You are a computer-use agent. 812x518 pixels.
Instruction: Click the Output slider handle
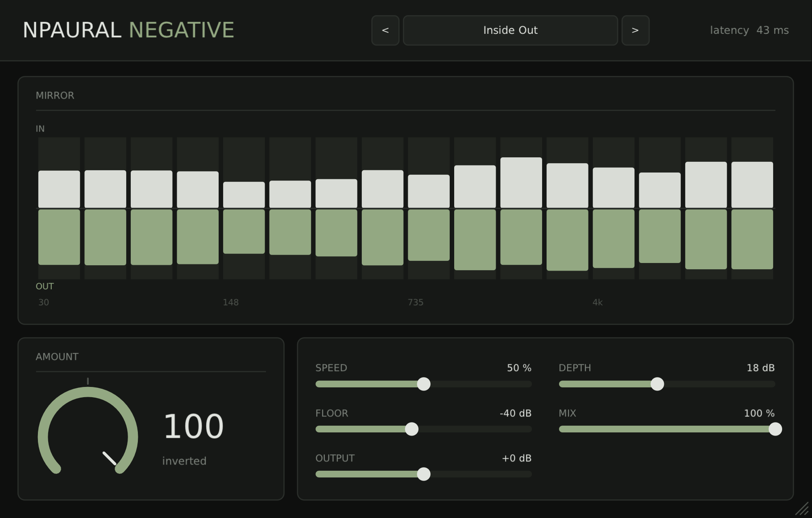coord(423,474)
